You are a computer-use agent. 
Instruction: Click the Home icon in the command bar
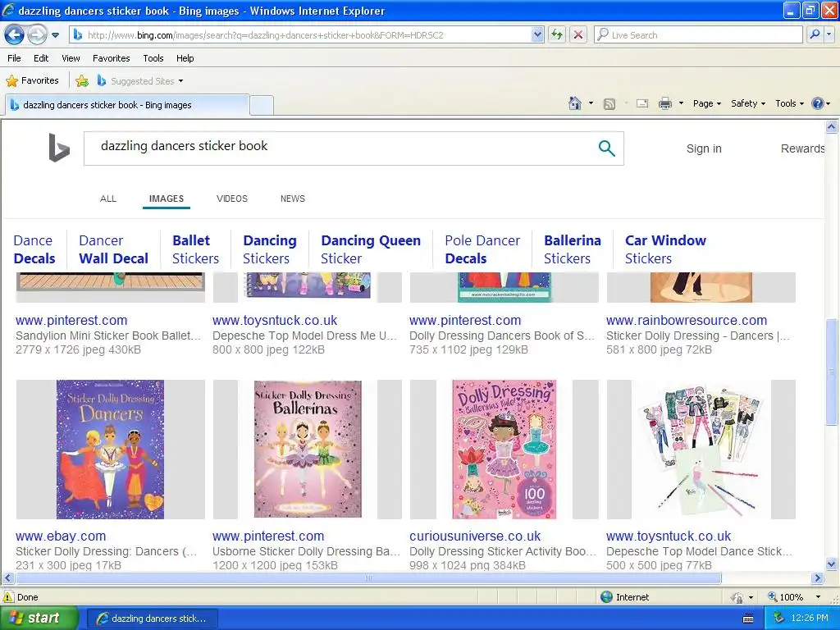point(575,103)
